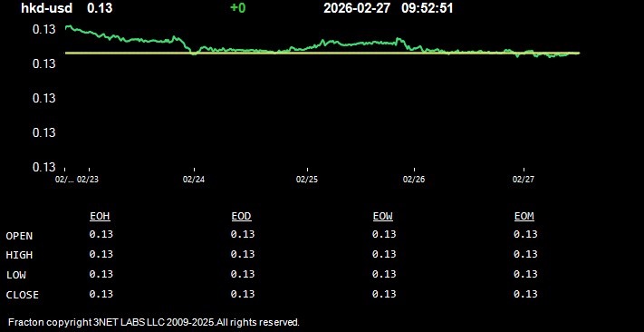Image resolution: width=644 pixels, height=332 pixels.
Task: Open the EOM column header link
Action: pyautogui.click(x=524, y=217)
